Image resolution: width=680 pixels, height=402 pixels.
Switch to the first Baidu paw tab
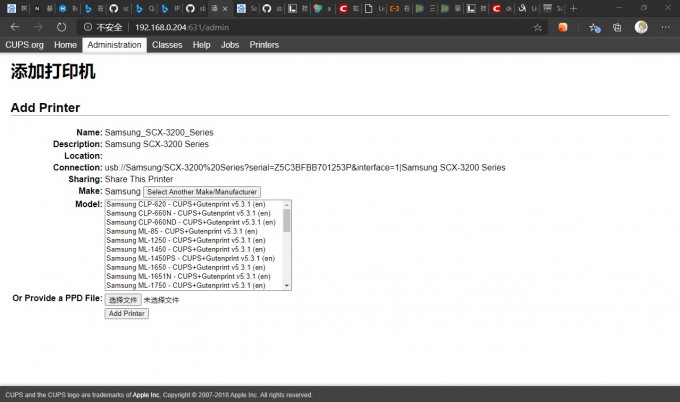(x=12, y=8)
